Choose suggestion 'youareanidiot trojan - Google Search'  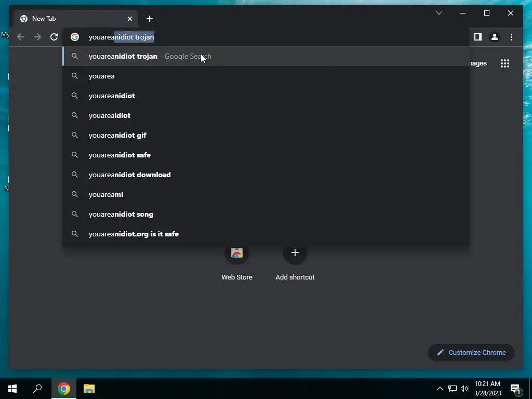pos(266,56)
